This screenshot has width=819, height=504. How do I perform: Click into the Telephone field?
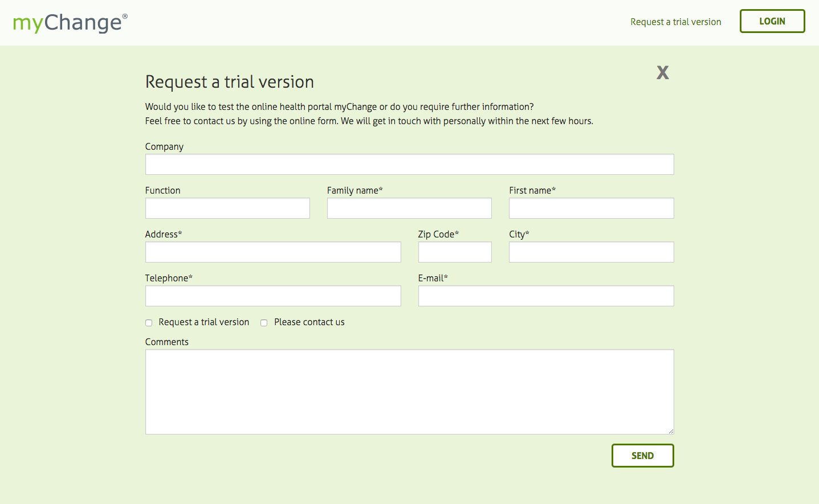pos(273,296)
